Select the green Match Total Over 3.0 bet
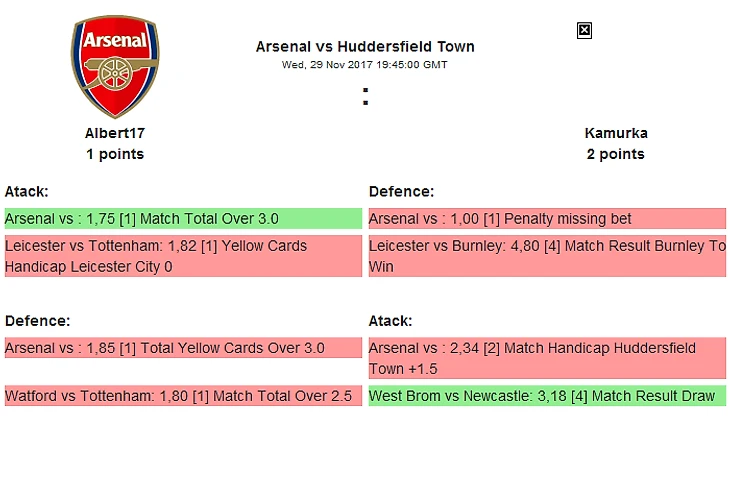 tap(183, 219)
